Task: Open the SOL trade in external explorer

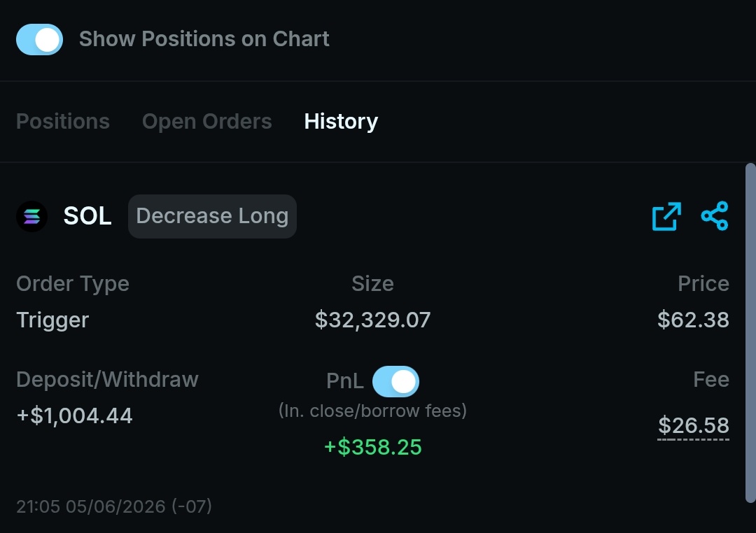Action: click(666, 216)
